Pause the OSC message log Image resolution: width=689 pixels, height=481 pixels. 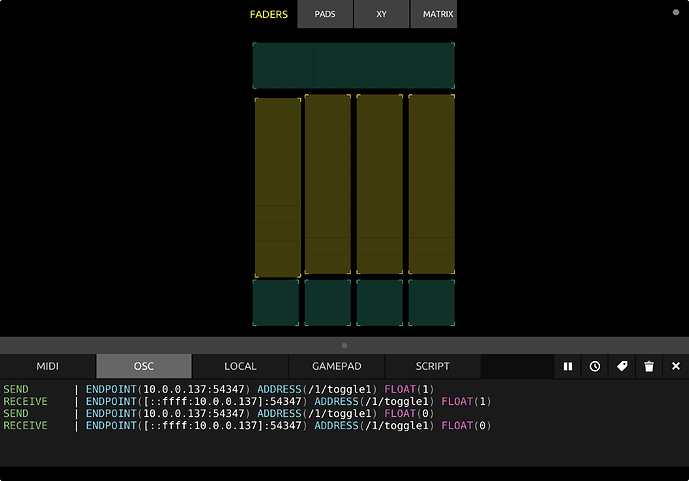coord(568,367)
